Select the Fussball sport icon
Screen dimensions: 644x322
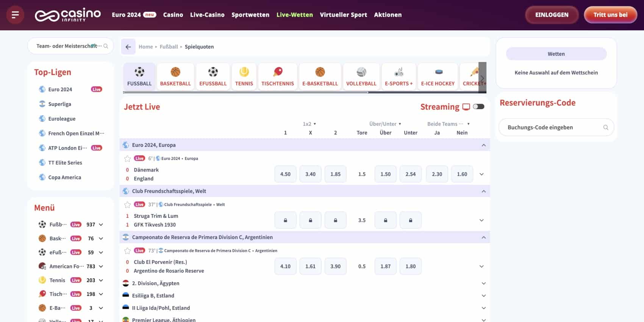(139, 77)
